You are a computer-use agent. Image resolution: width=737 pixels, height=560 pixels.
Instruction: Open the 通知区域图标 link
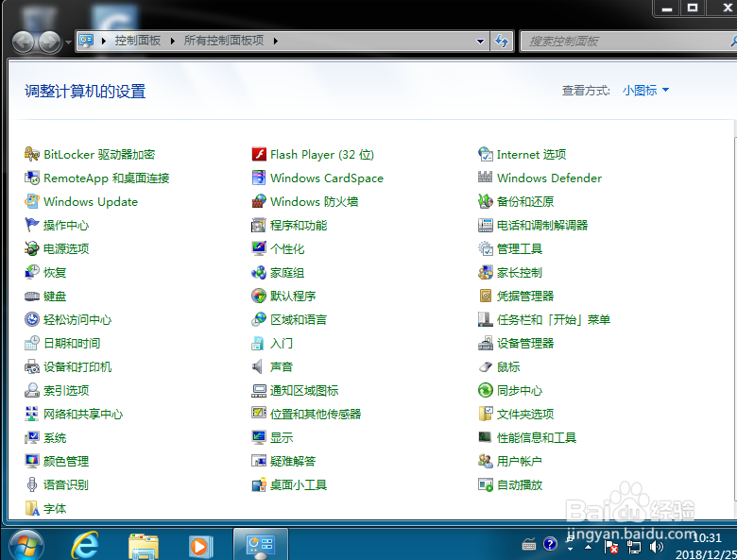[x=304, y=391]
